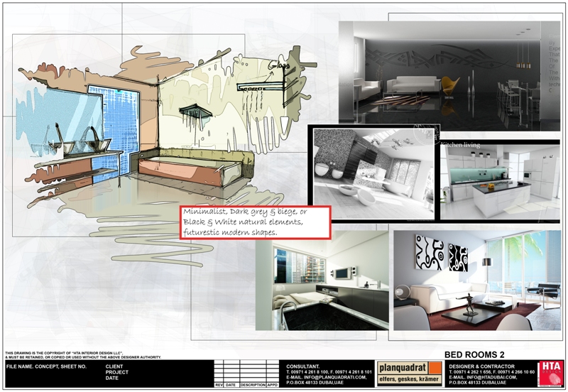Click the REV column header in revision table
Viewport: 568px width, 392px height.
coord(219,385)
